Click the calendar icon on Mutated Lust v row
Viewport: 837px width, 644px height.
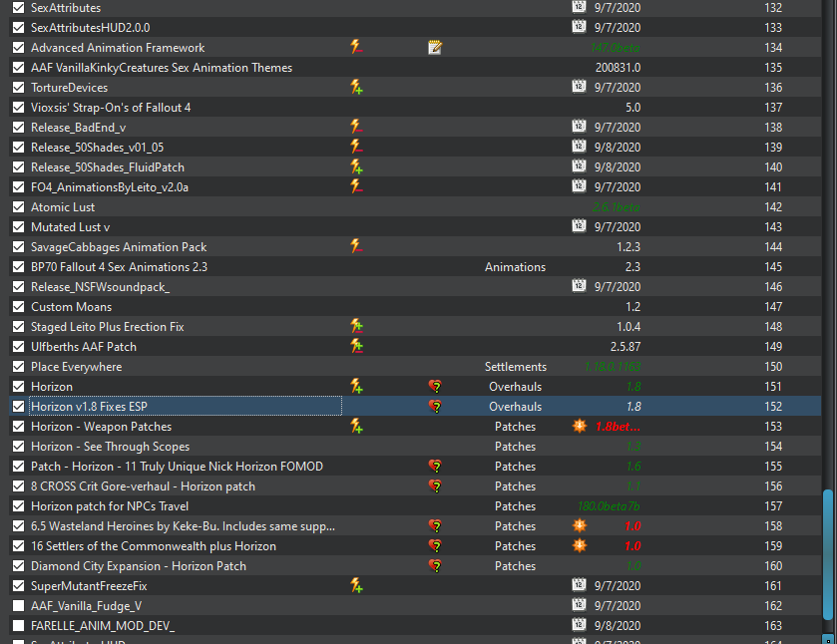(579, 225)
